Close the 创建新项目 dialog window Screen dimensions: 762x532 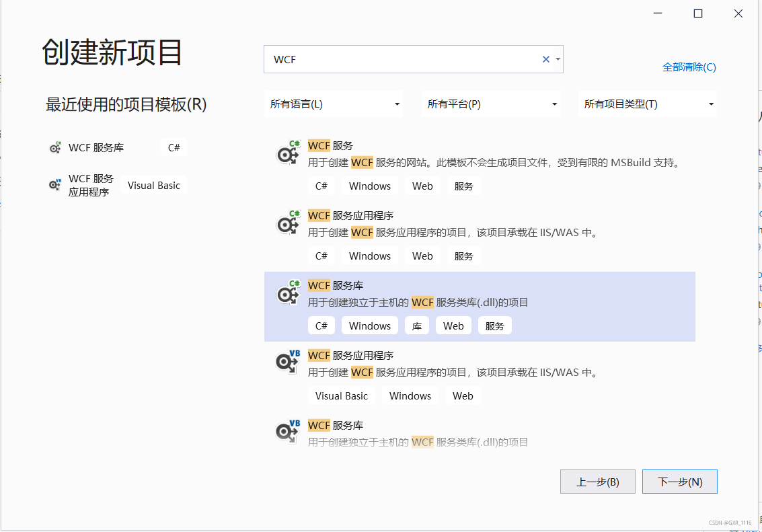738,13
